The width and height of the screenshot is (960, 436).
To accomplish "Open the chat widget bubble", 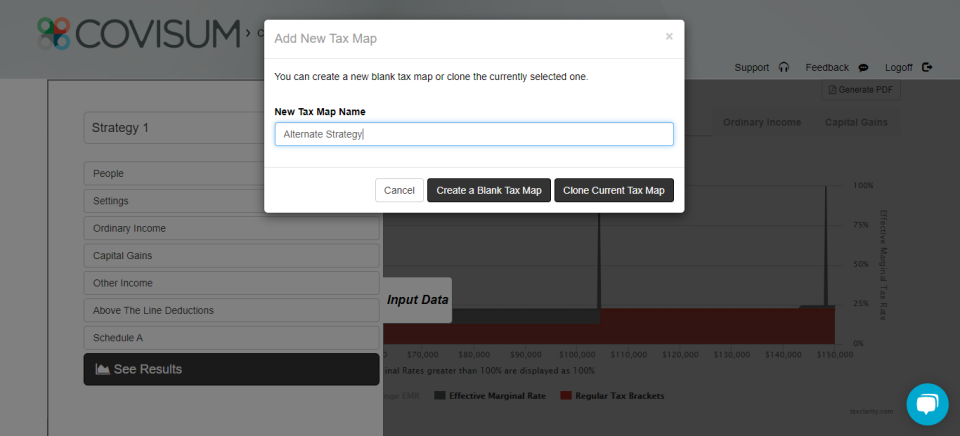I will 928,404.
